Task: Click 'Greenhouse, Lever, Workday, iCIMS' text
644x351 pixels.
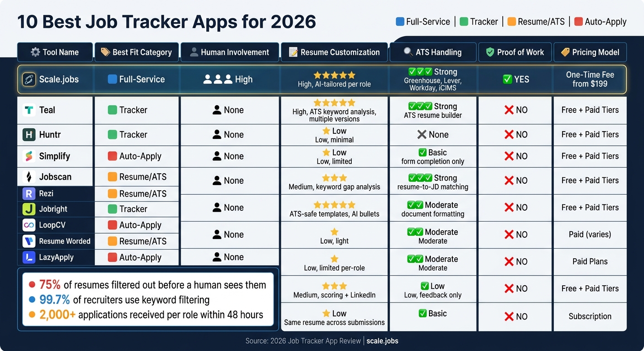Action: (433, 84)
